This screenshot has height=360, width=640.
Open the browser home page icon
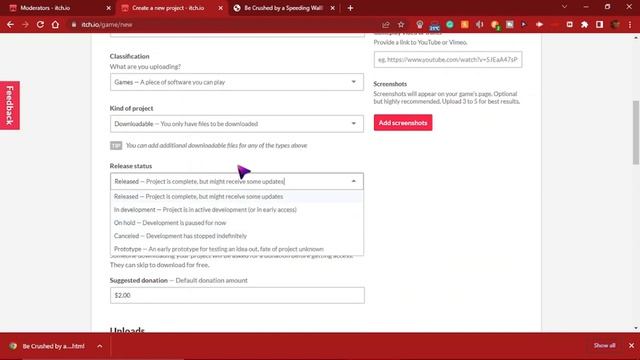pyautogui.click(x=55, y=24)
